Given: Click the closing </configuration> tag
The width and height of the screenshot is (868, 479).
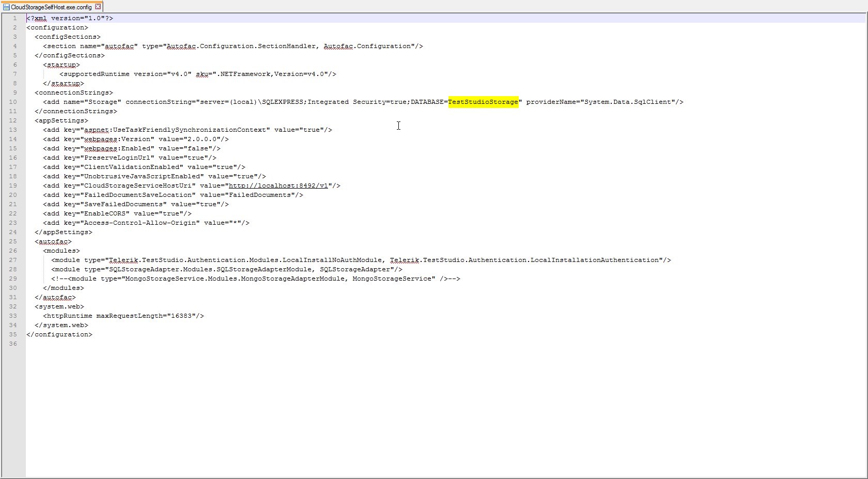Looking at the screenshot, I should coord(59,334).
